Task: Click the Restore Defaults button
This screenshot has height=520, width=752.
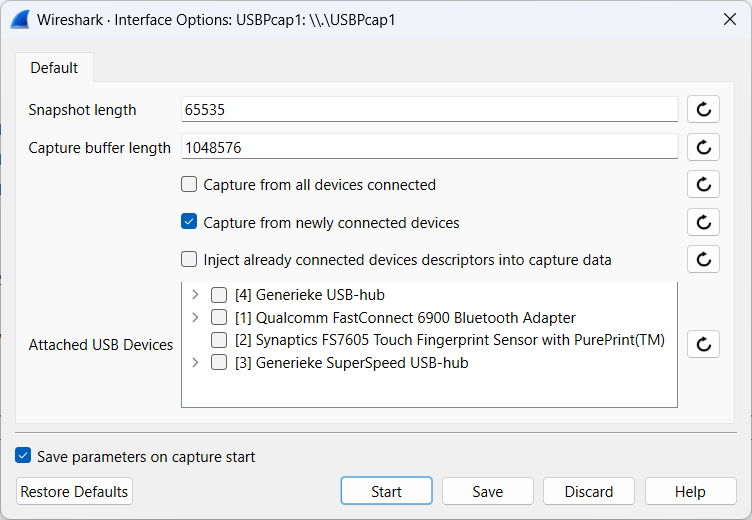Action: (74, 491)
